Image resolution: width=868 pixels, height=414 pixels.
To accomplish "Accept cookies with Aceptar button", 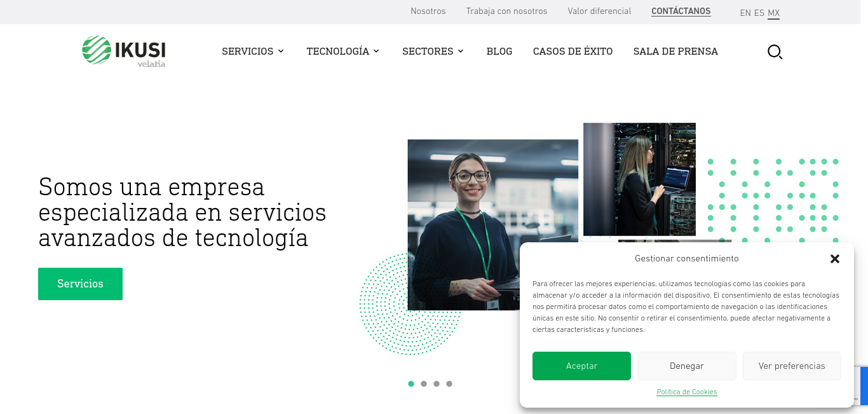I will click(x=581, y=366).
